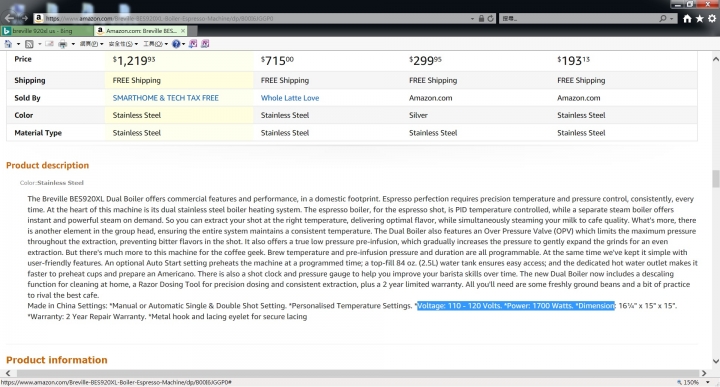Viewport: 720px width, 387px height.
Task: Click the Silver color cell
Action: 418,115
